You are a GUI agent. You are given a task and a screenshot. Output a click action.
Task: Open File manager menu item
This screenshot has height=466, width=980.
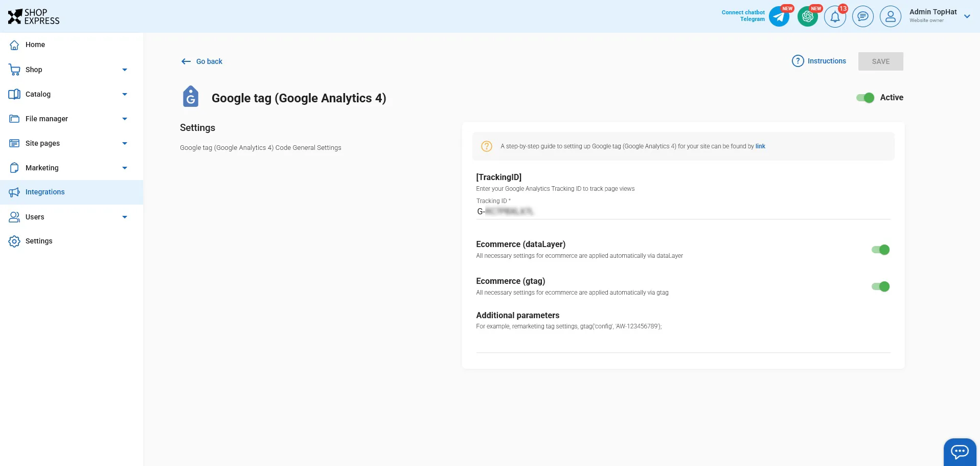click(72, 119)
